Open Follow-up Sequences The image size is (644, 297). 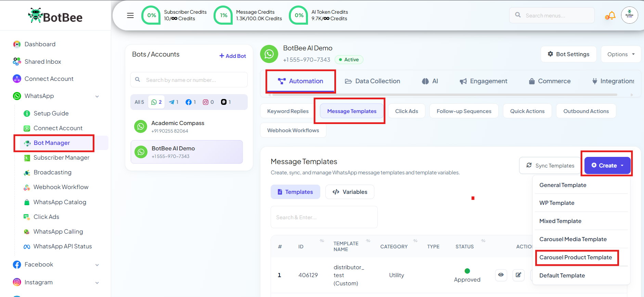pyautogui.click(x=464, y=111)
